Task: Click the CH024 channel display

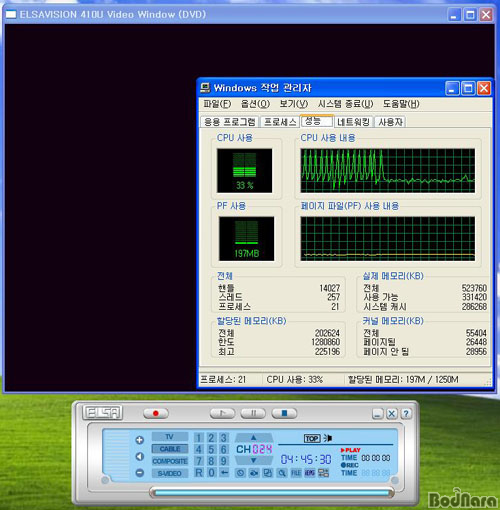Action: [x=254, y=449]
